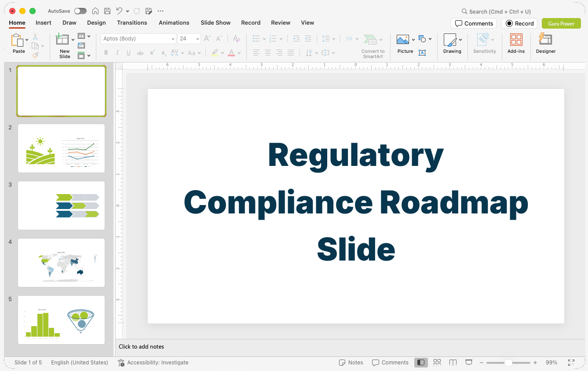Open the More commands ellipsis
Screen dimensions: 588x371
point(161,11)
